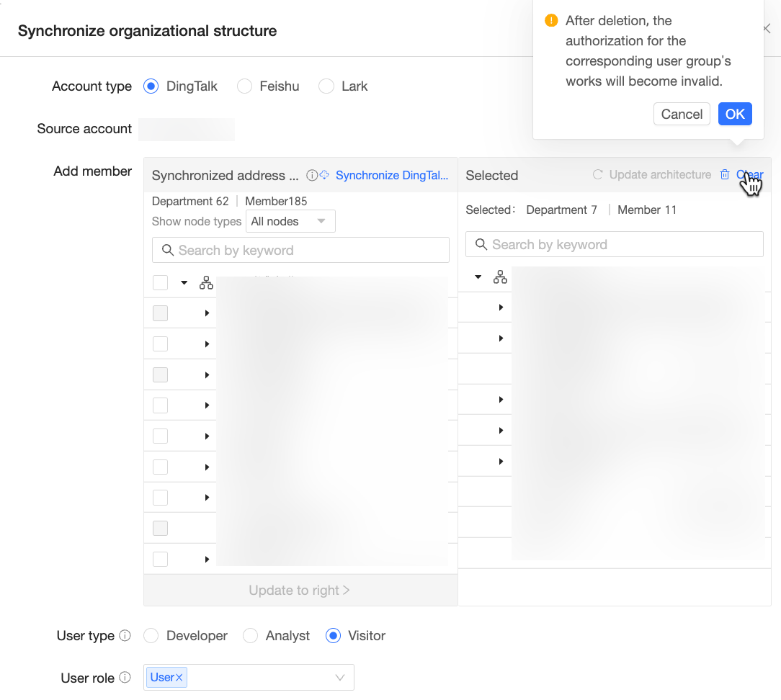The image size is (781, 700).
Task: Click the info icon next to User role
Action: (x=125, y=678)
